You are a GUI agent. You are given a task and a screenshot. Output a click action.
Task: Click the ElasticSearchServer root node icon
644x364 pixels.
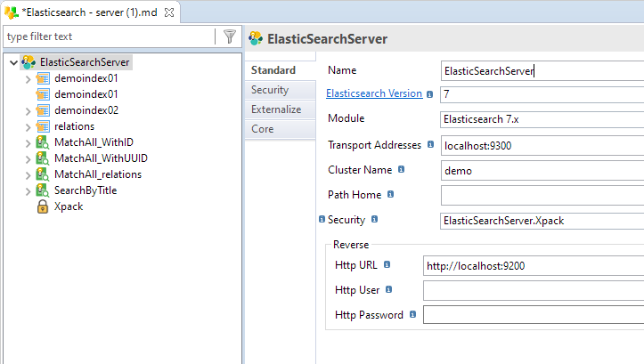29,62
